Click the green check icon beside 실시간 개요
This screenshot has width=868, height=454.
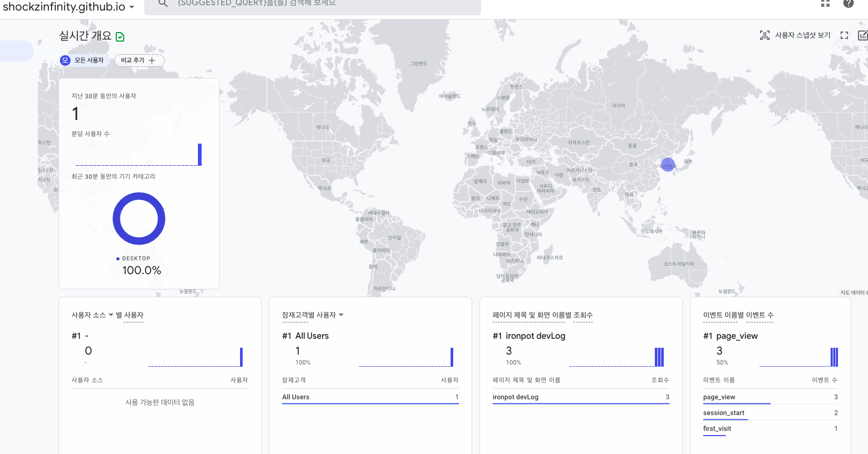[x=120, y=37]
